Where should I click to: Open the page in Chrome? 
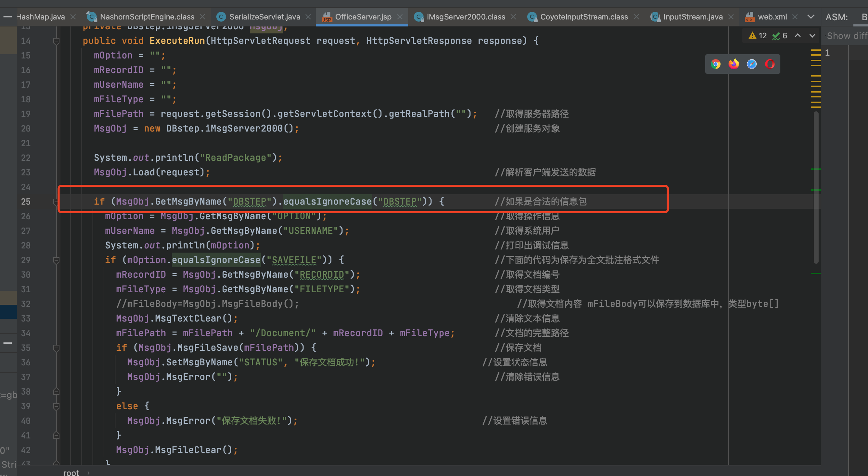(715, 64)
